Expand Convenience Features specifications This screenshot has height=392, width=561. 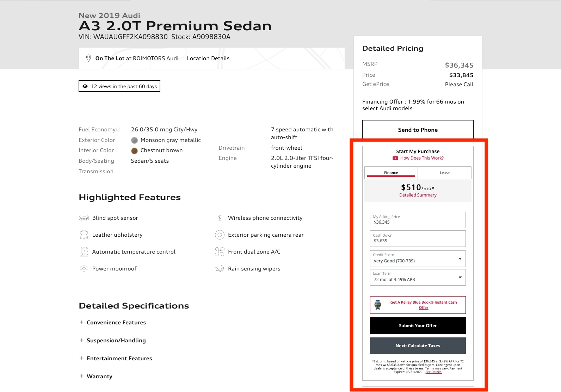pyautogui.click(x=112, y=323)
